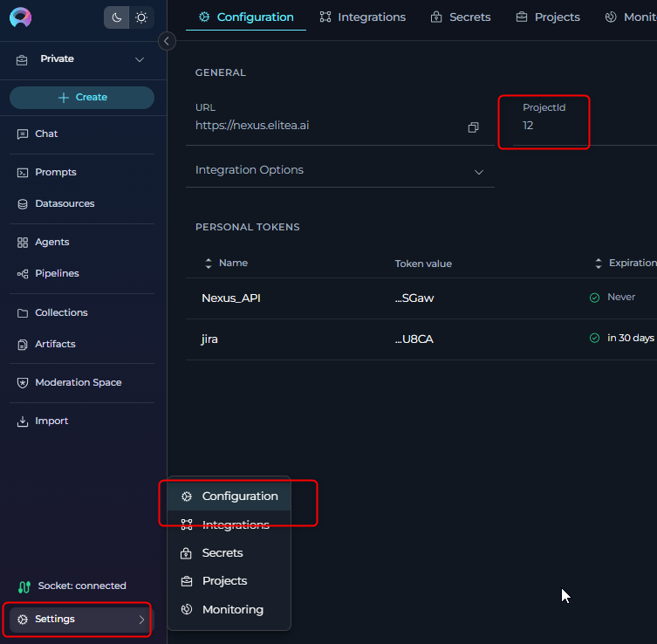This screenshot has height=644, width=657.
Task: Sort tokens by the Name column
Action: pyautogui.click(x=232, y=263)
